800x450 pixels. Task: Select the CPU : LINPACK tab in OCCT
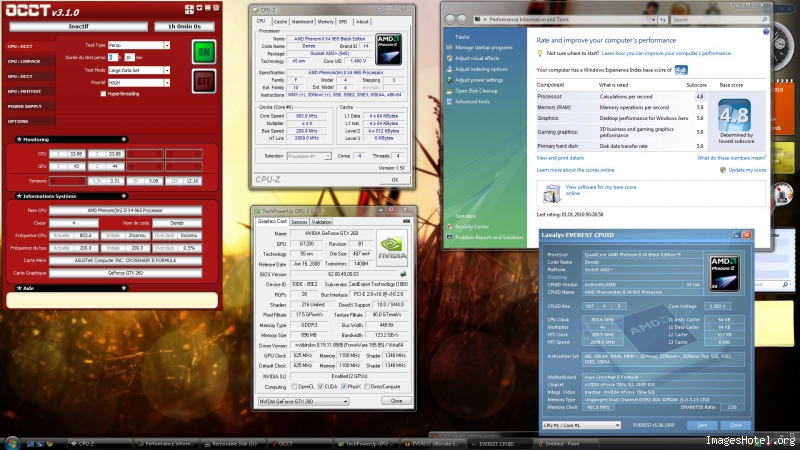30,61
